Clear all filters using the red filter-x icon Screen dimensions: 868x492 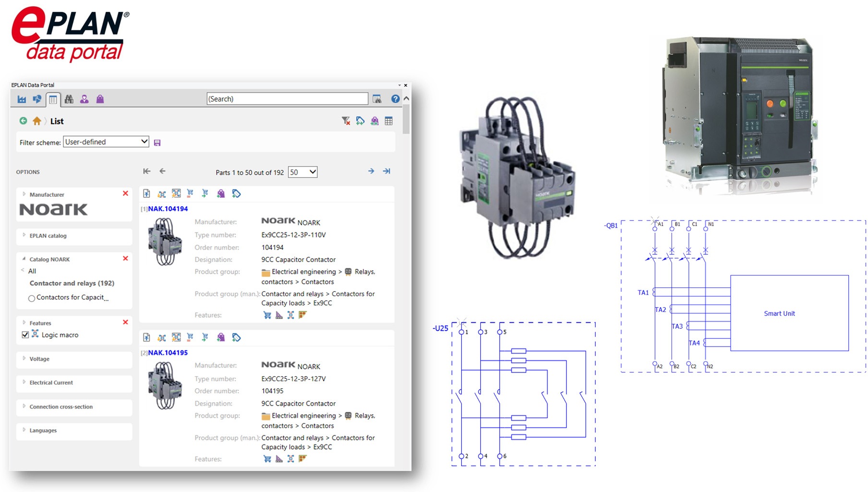(345, 121)
